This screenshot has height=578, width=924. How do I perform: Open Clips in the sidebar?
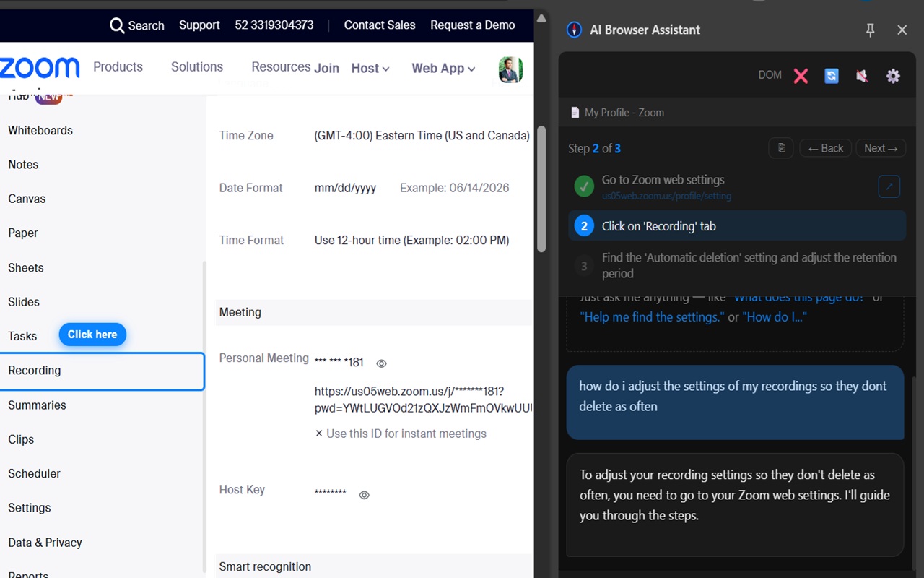click(21, 439)
